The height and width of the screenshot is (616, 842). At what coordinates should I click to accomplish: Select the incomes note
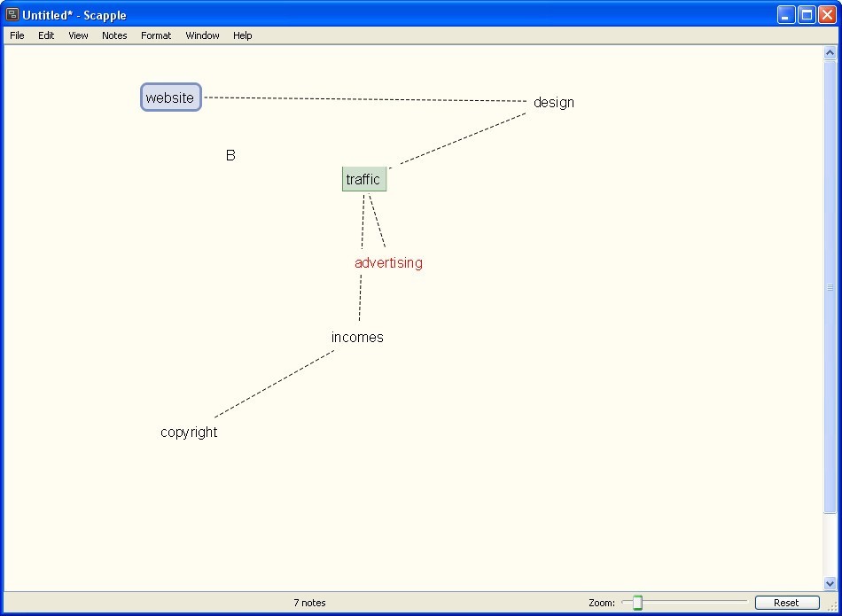coord(357,338)
